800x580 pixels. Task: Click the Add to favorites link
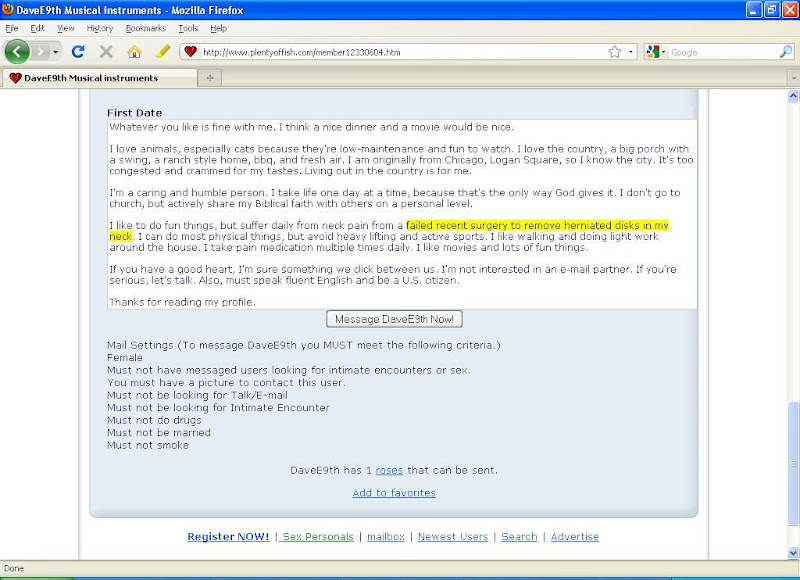(394, 493)
